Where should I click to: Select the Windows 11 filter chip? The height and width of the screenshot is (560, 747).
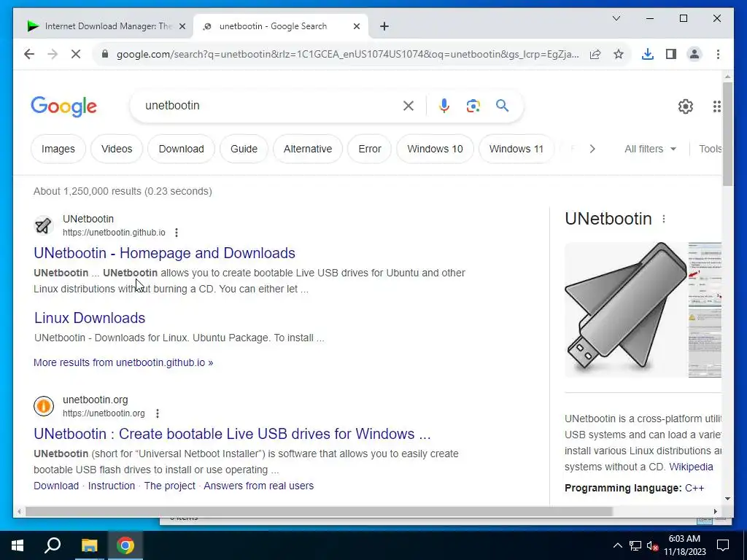(x=516, y=149)
